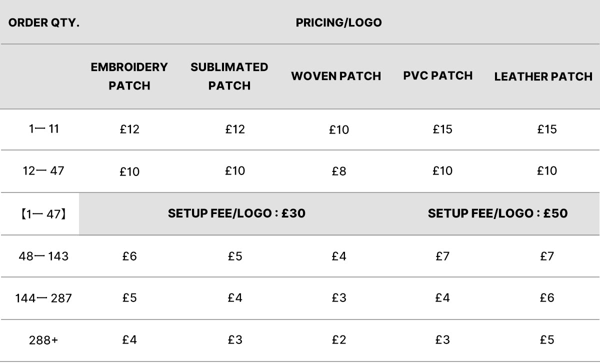The image size is (600, 364).
Task: Click the woven patch £2 price for 288+
Action: 338,340
